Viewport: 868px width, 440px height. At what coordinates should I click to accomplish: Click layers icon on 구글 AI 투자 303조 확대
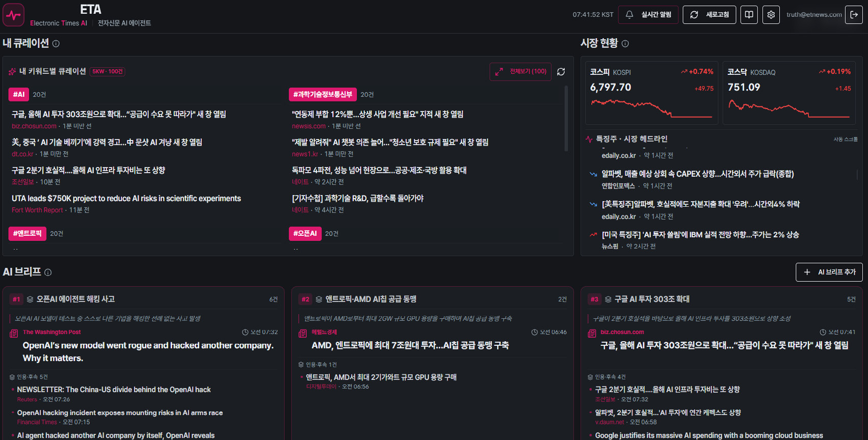[608, 299]
